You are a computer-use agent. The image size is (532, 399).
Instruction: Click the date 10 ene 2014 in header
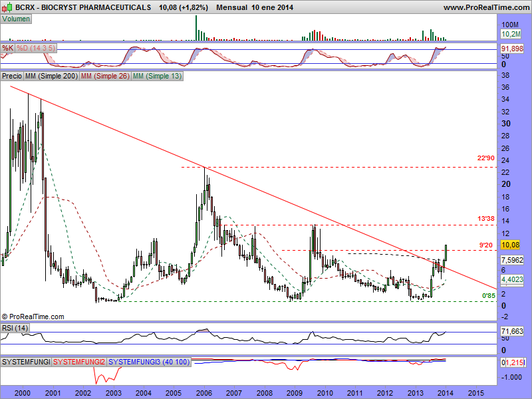(x=273, y=7)
